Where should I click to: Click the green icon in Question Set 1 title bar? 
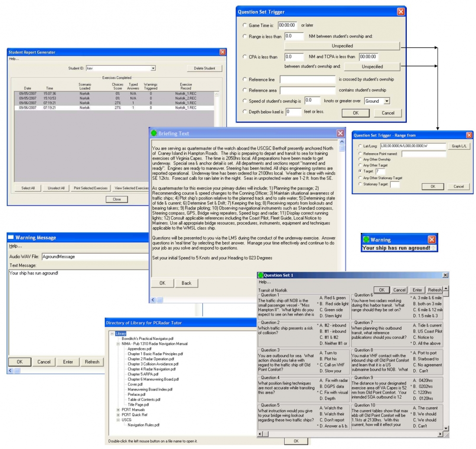pyautogui.click(x=260, y=275)
